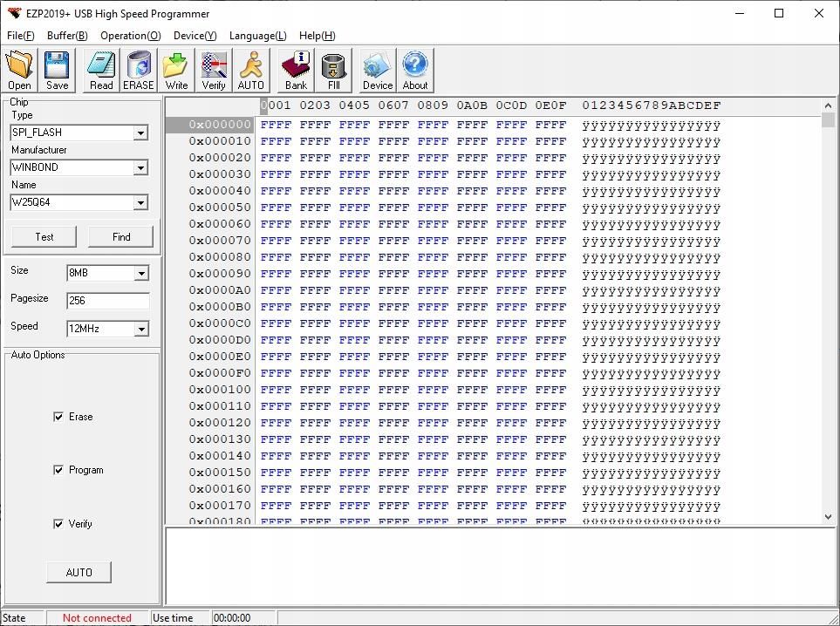Click the Test button

point(44,236)
